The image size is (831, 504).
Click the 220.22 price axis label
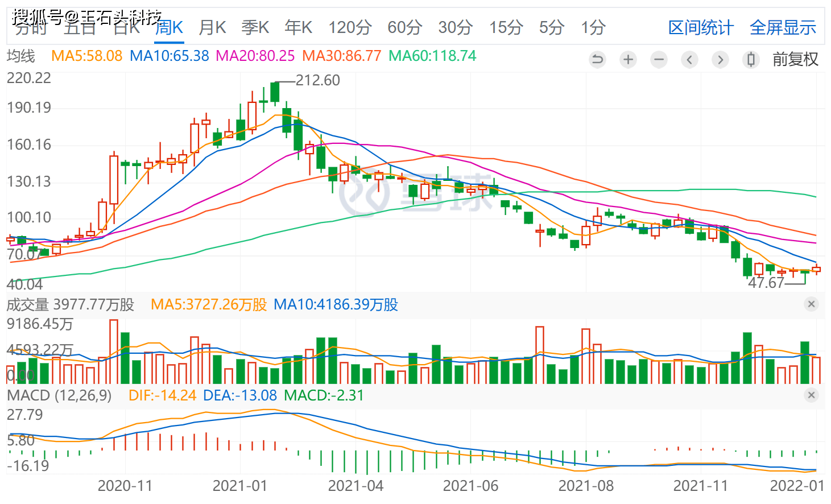[29, 78]
